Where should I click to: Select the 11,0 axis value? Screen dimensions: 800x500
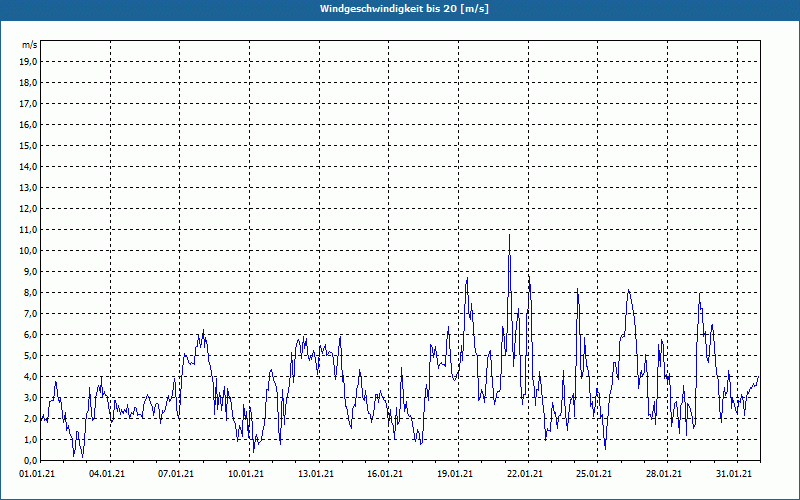tap(28, 230)
